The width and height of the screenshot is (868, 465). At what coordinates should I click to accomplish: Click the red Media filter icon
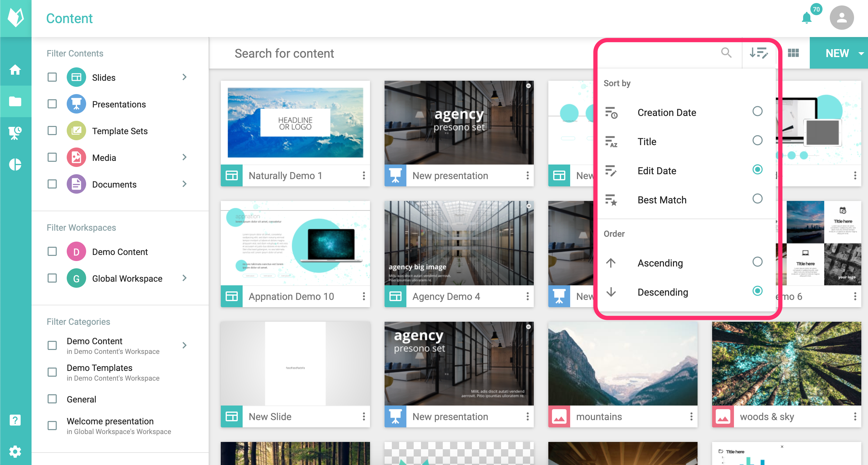[76, 158]
